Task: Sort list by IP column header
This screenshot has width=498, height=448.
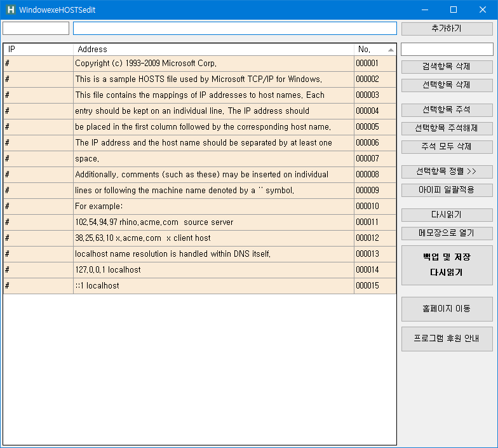Action: tap(38, 50)
